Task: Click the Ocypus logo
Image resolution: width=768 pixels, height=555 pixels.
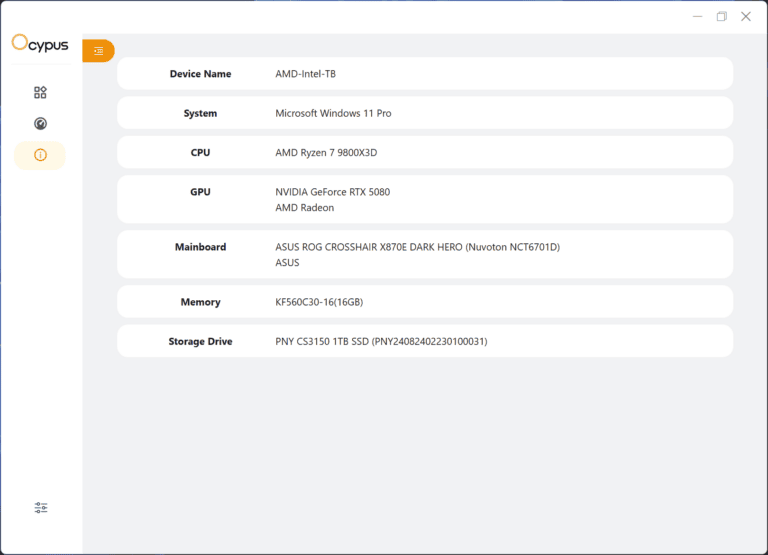Action: pos(40,43)
